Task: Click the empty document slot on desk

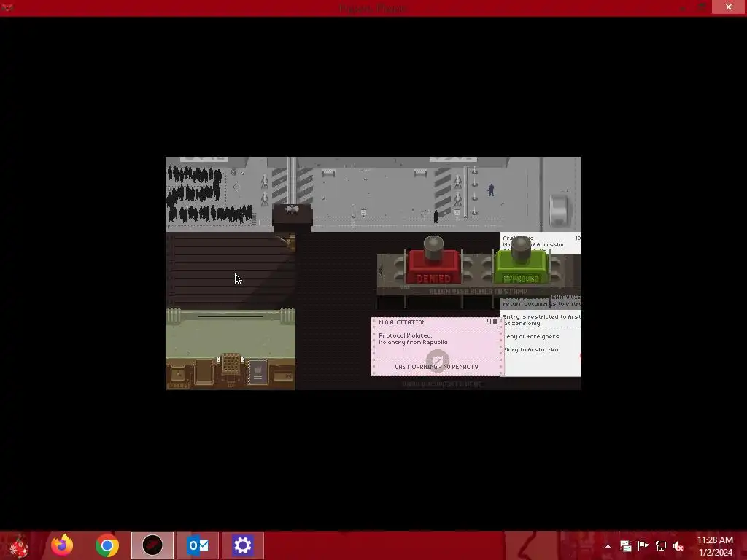Action: click(204, 371)
